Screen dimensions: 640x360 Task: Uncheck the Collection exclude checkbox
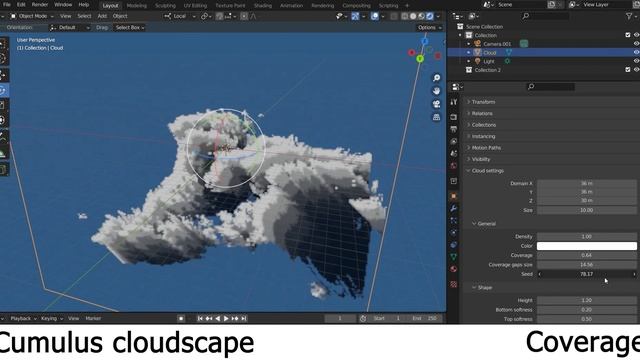(628, 35)
